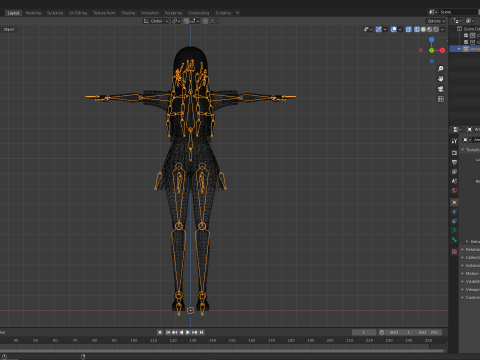Toggle the proportional editing button
480x360 pixels.
[205, 21]
